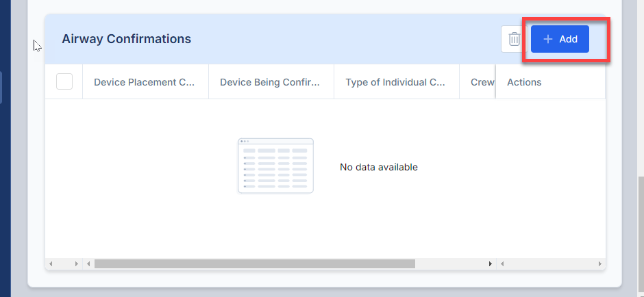
Task: Click the right arrow of the checkbox column scrollbar
Action: click(x=77, y=263)
